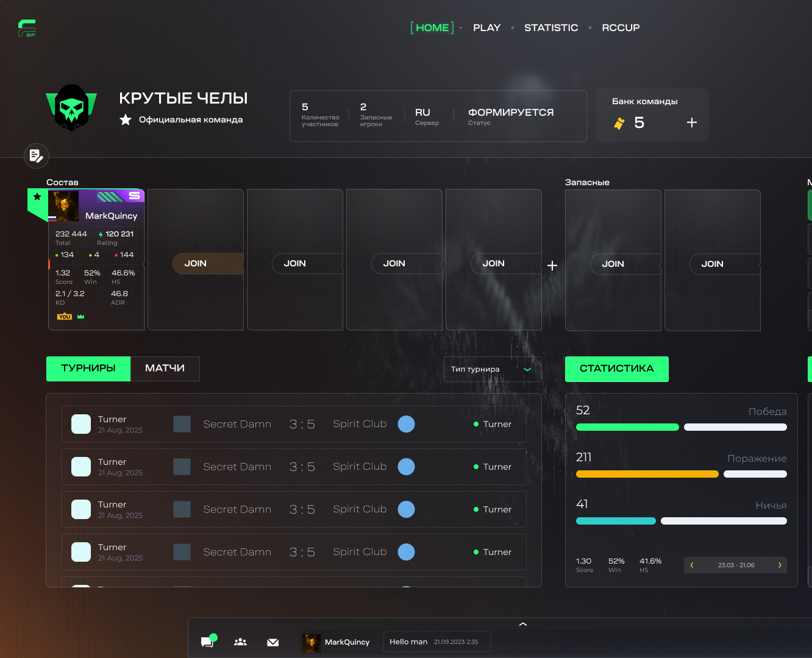Click the green Победа progress bar
Image resolution: width=812 pixels, height=658 pixels.
click(627, 427)
